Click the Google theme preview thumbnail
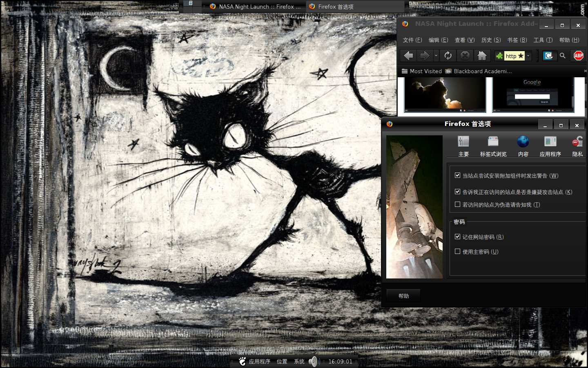 (533, 94)
